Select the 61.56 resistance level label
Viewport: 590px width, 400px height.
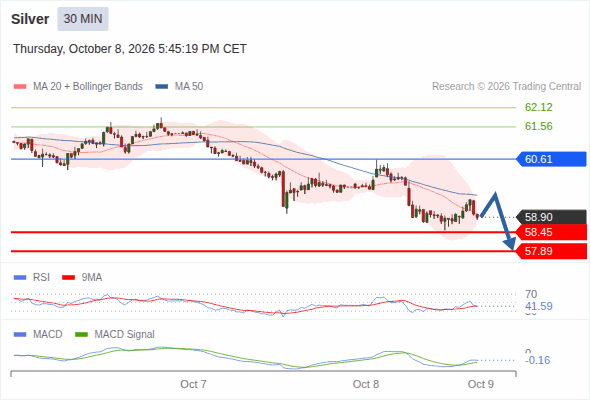pyautogui.click(x=539, y=126)
